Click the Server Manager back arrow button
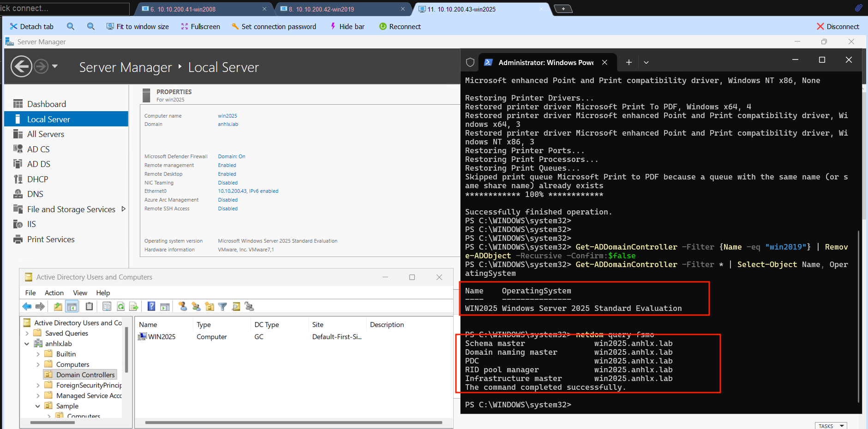Viewport: 868px width, 429px height. tap(21, 66)
